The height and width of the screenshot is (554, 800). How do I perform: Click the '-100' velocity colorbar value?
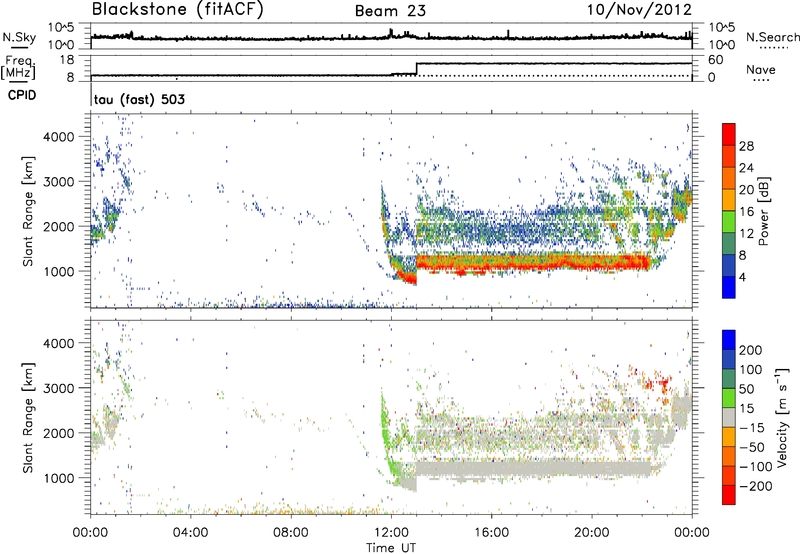coord(756,467)
